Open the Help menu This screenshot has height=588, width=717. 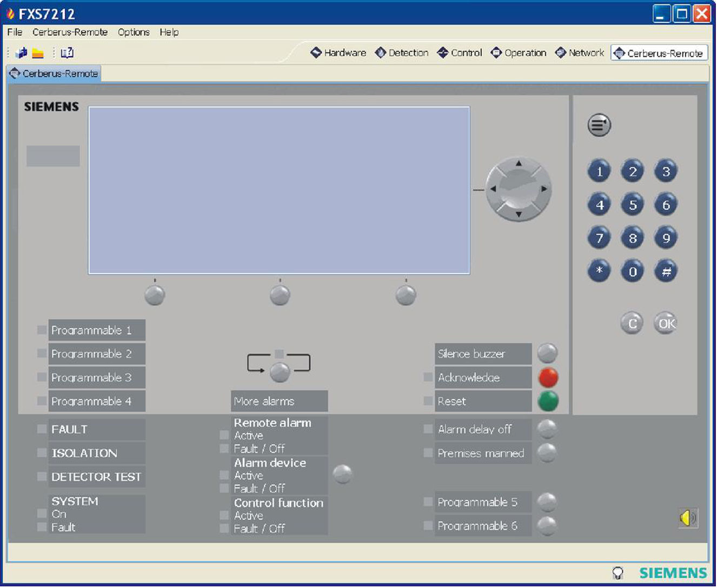[169, 32]
